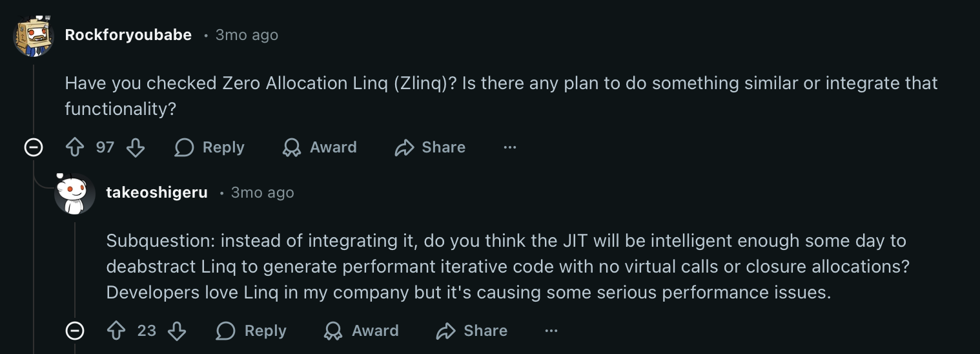Reply to Rockforyoubabe's comment

210,148
